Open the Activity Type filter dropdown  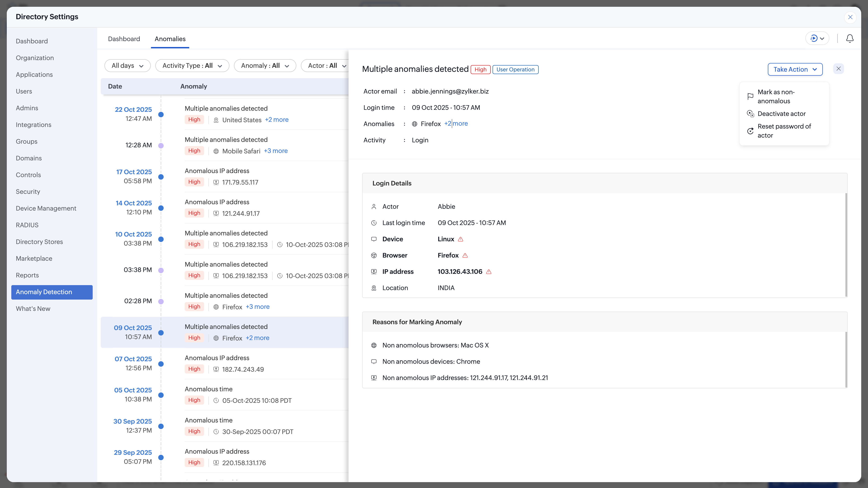pyautogui.click(x=192, y=66)
